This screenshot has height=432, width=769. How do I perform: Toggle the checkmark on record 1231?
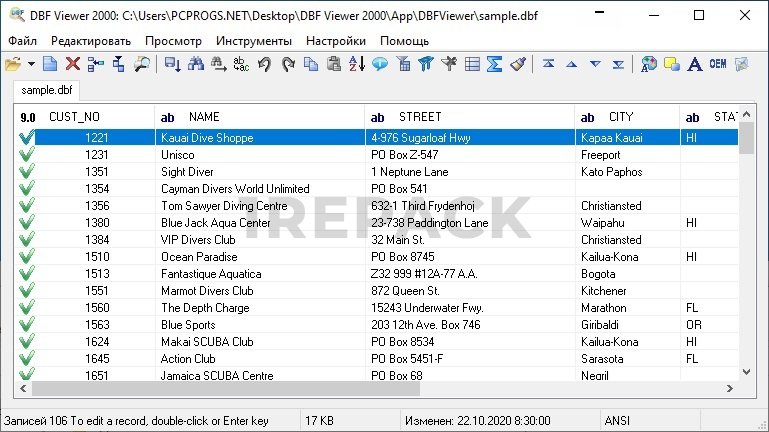point(26,155)
